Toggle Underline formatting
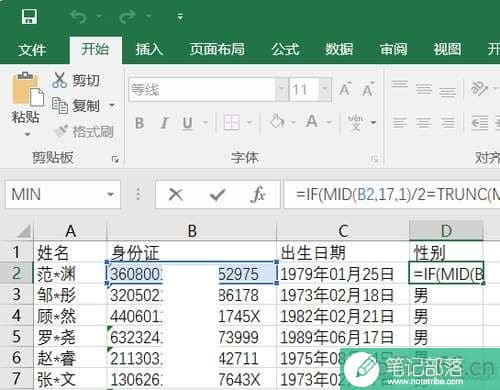500x390 pixels. pyautogui.click(x=187, y=123)
